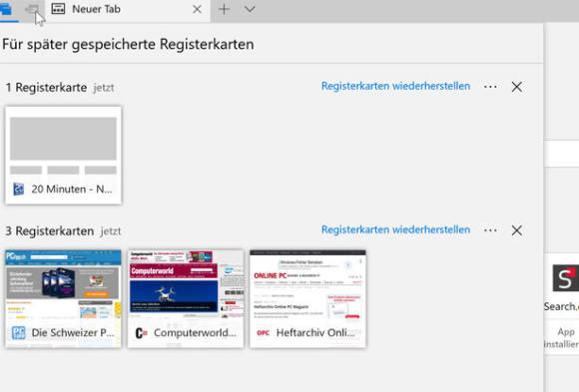The image size is (579, 392).
Task: Restore tabs in the 3 Registerkarten group
Action: [395, 229]
